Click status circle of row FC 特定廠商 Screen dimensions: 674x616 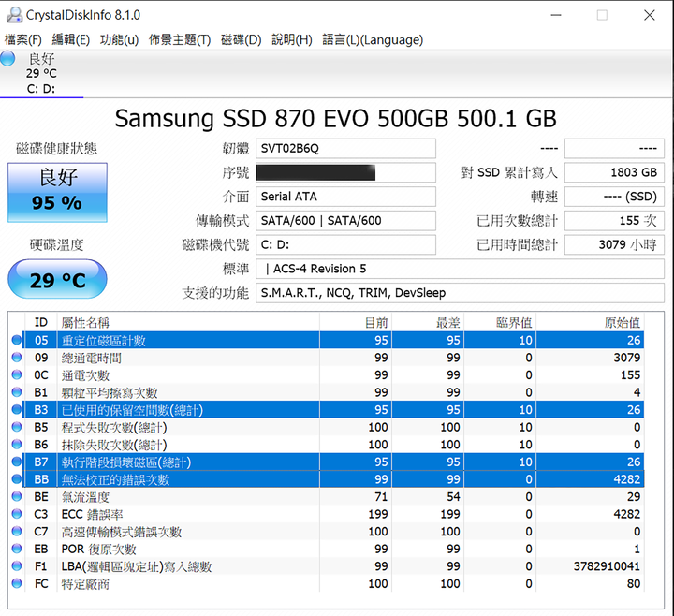pos(17,583)
